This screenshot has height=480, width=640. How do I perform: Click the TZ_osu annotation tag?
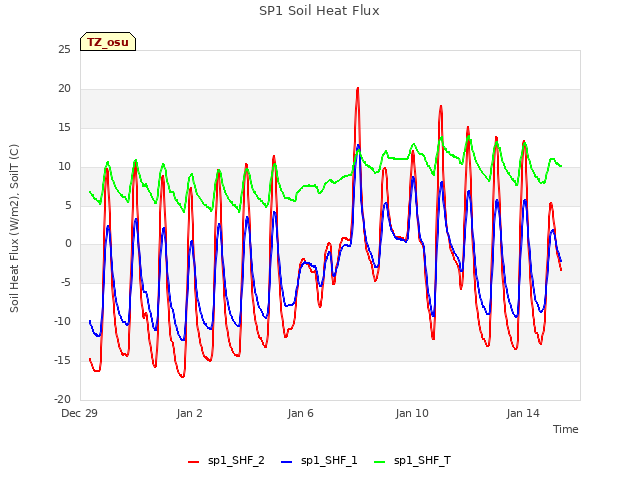[108, 42]
